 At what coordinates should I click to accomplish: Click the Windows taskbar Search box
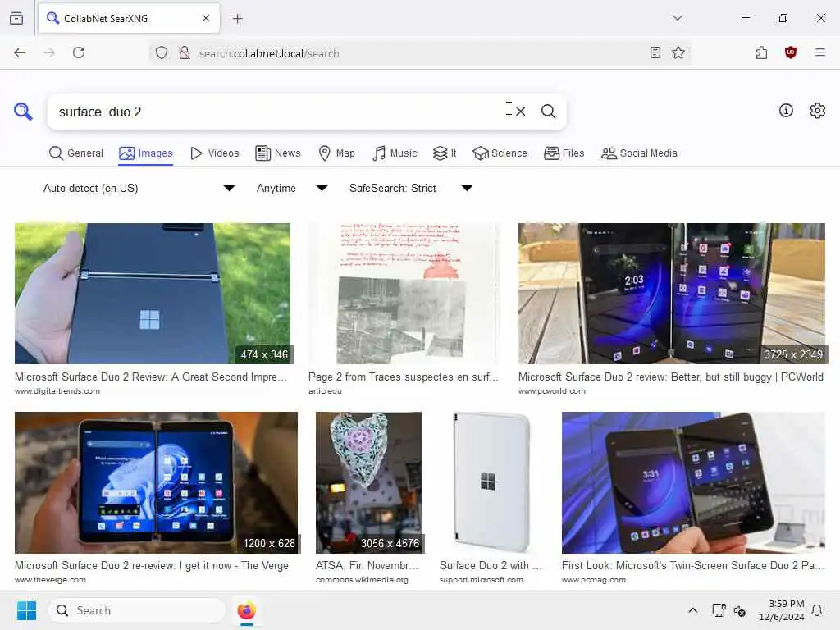click(137, 610)
